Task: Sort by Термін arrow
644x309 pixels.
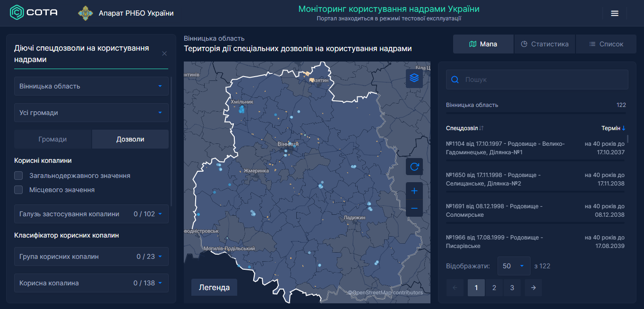Action: point(624,128)
